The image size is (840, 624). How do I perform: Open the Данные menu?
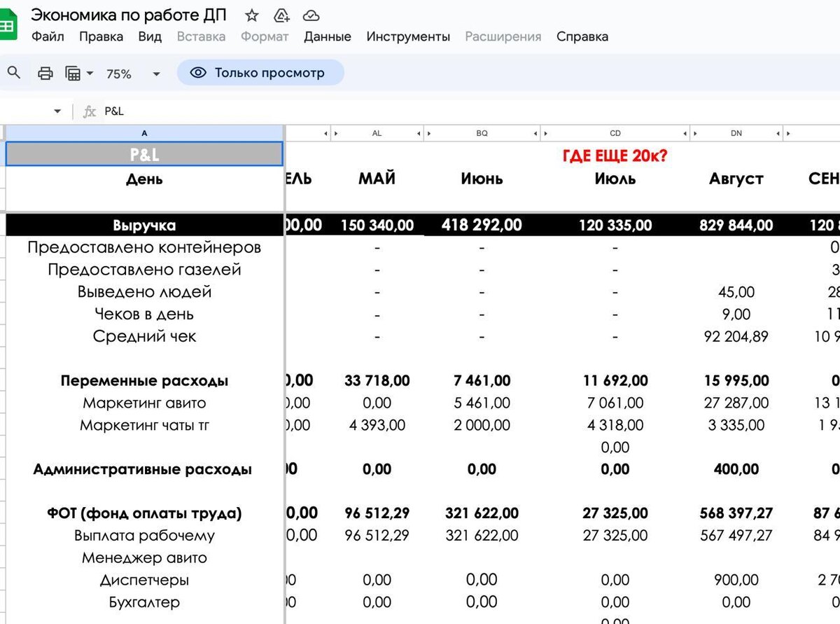coord(328,36)
